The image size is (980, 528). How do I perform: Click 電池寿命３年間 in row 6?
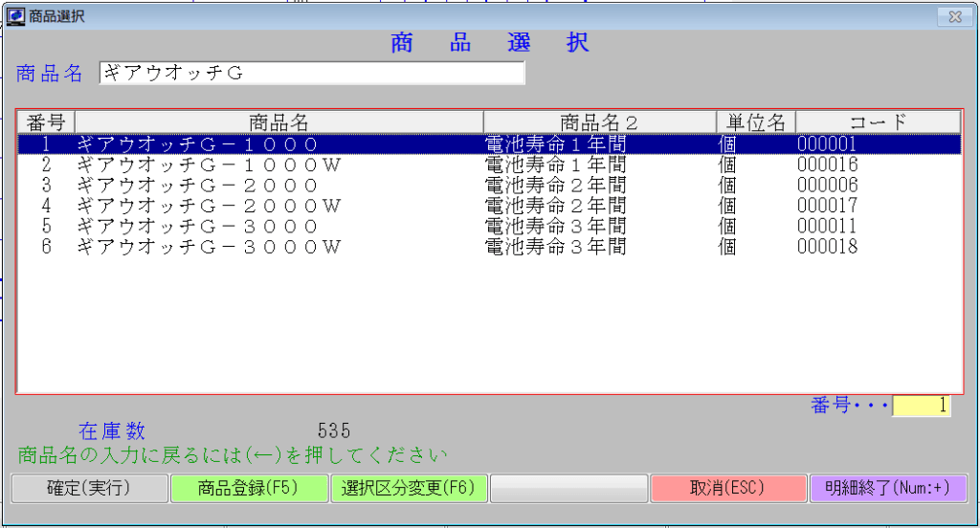click(x=556, y=247)
